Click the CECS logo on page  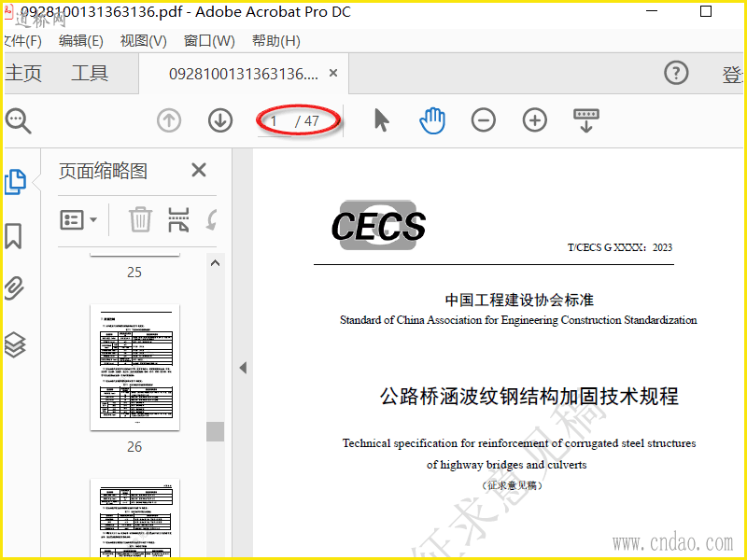pos(378,225)
